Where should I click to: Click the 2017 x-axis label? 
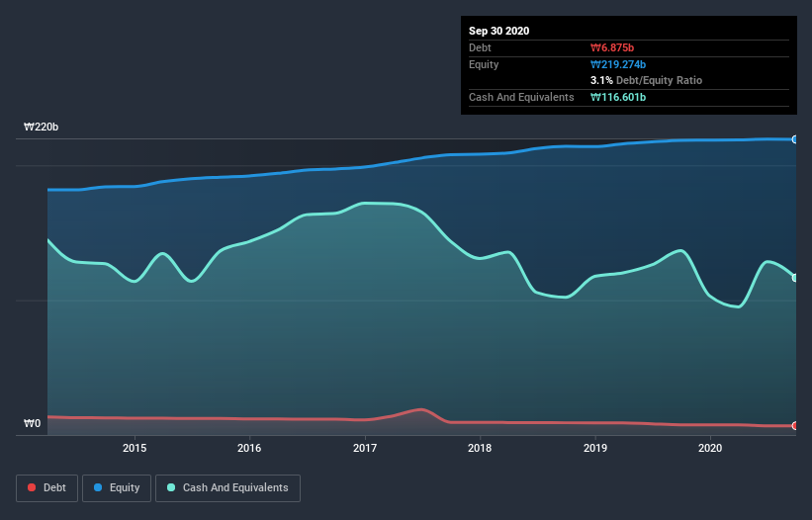(x=365, y=448)
